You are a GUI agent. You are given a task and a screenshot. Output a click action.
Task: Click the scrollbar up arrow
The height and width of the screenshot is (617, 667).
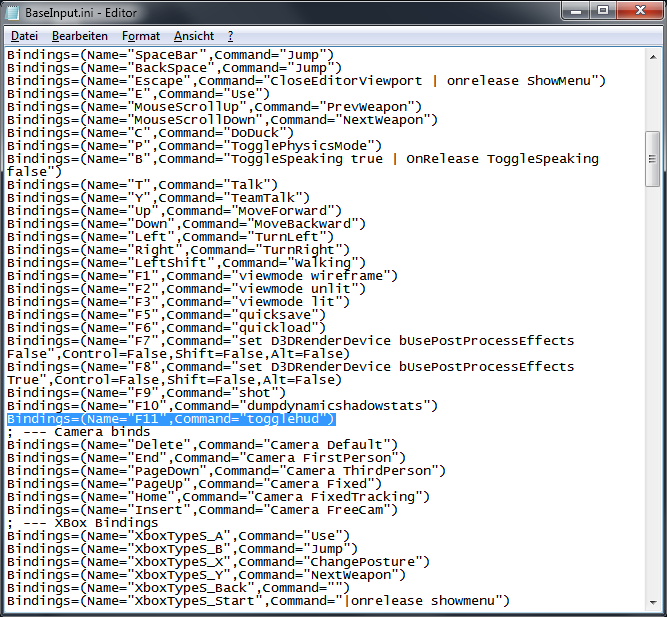pyautogui.click(x=652, y=53)
